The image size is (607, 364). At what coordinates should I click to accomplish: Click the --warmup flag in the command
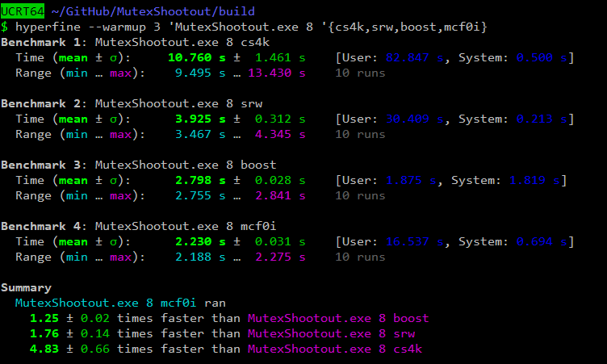pos(117,27)
